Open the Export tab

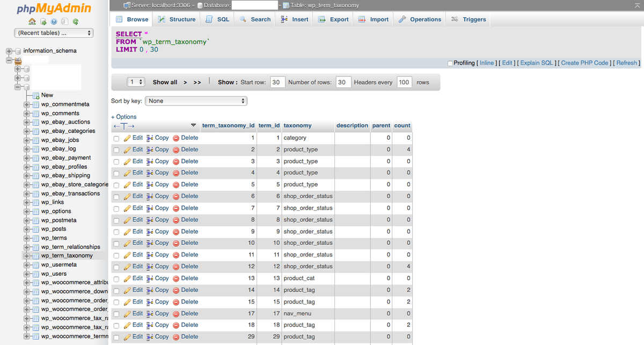click(333, 19)
